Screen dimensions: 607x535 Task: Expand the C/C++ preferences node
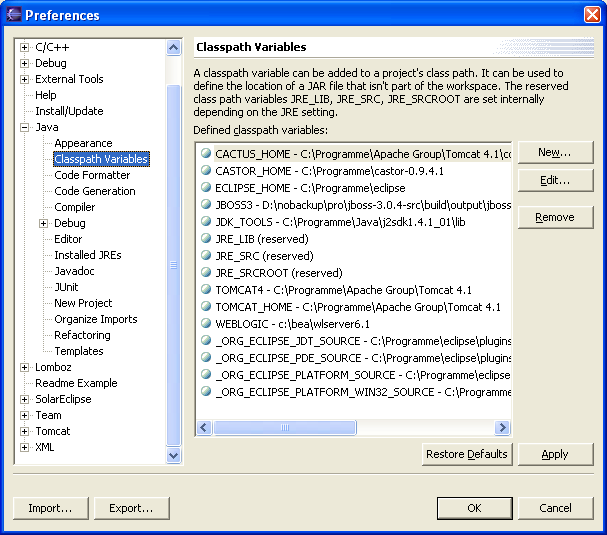pos(25,47)
